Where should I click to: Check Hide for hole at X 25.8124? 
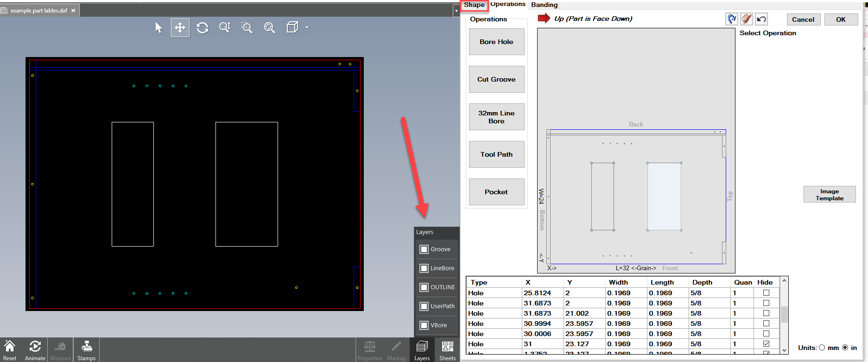click(766, 293)
